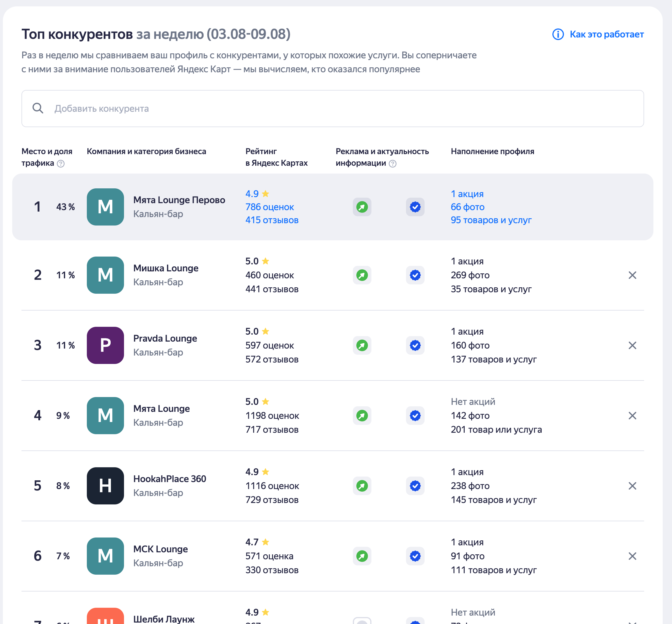Click help icon next to 'информации' header

(393, 164)
